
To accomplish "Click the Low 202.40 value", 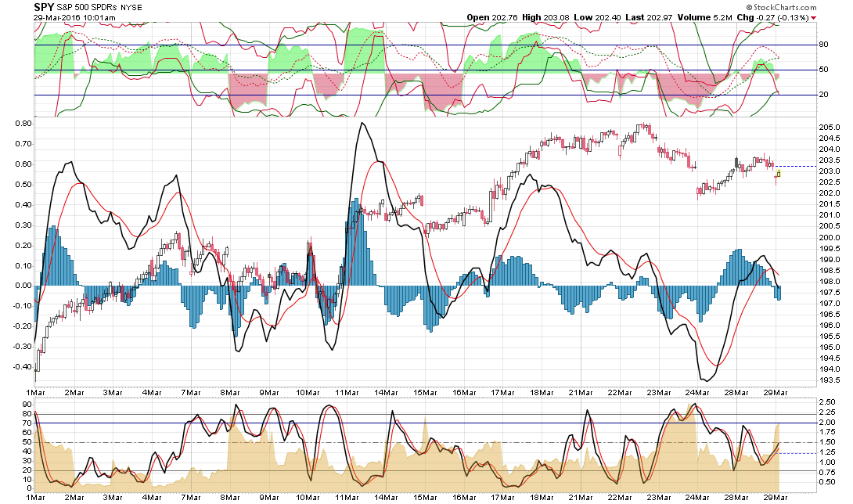I will coord(597,17).
